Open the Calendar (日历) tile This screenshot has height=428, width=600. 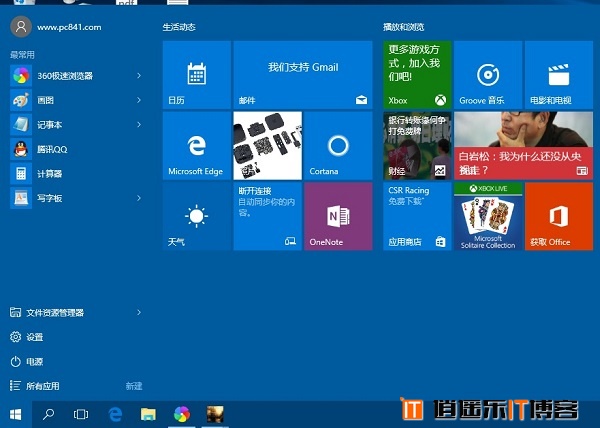[197, 75]
